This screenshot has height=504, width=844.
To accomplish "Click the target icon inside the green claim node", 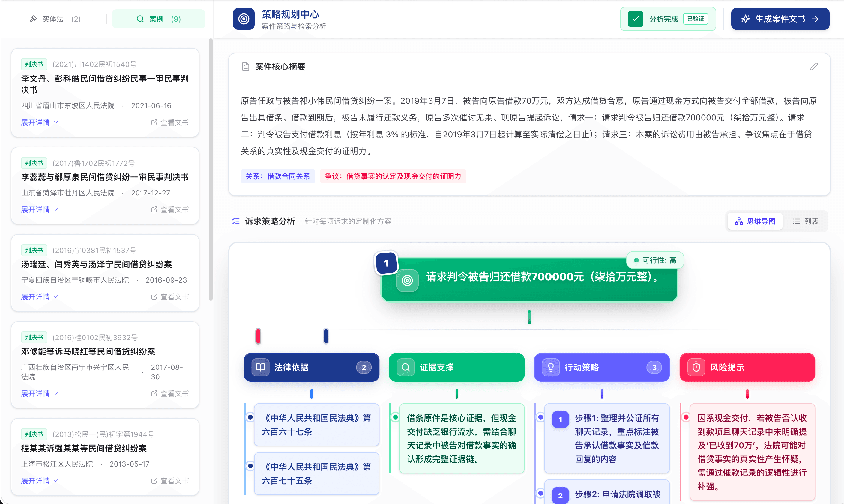I will pyautogui.click(x=407, y=280).
